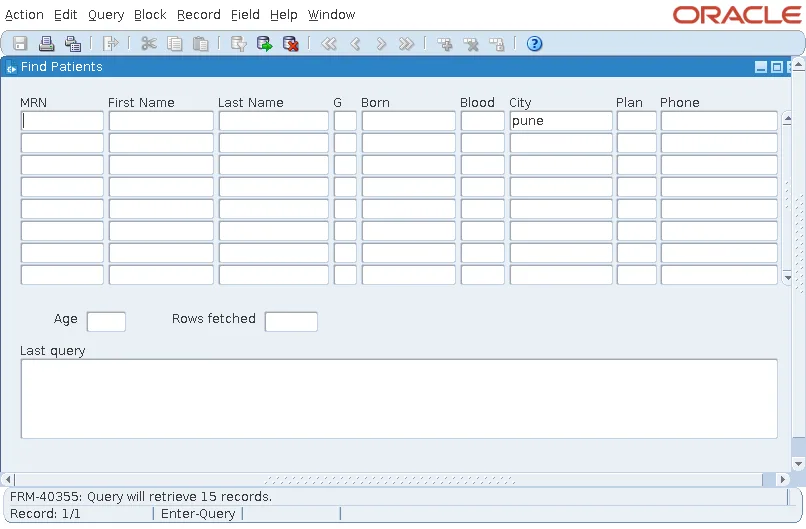Click the FRM-40355 status message
Viewport: 806px width, 529px height.
pos(141,497)
